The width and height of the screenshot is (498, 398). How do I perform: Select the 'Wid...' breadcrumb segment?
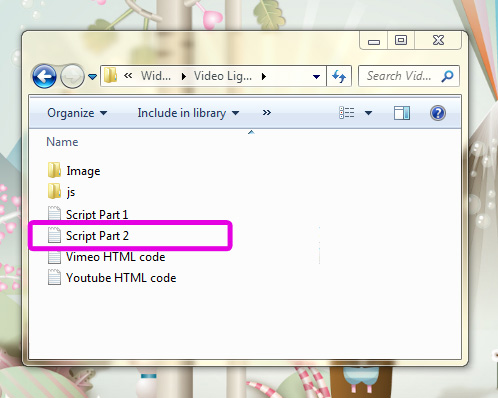point(156,76)
